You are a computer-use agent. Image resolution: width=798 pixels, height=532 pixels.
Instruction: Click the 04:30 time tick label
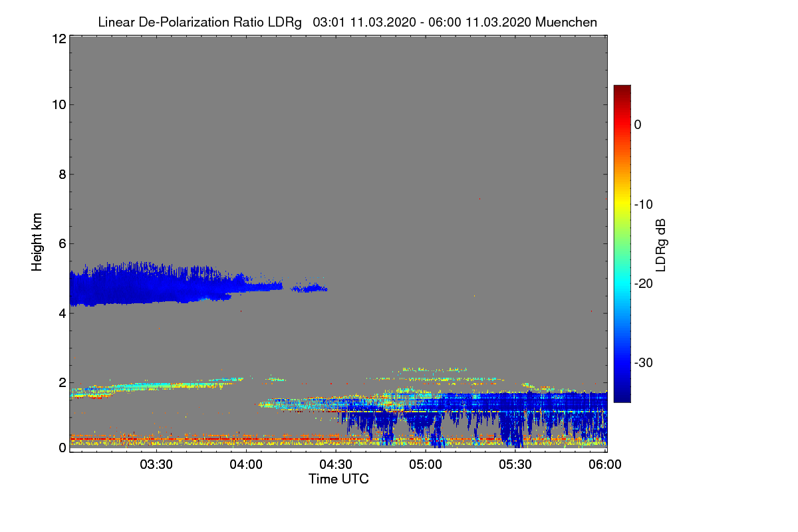[x=336, y=464]
